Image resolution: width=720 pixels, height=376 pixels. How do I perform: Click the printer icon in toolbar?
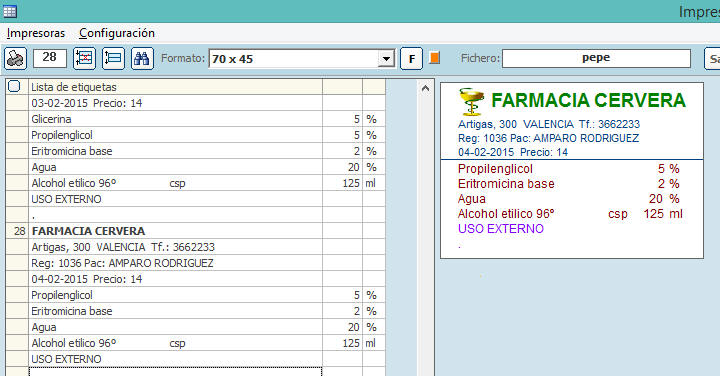pos(16,59)
